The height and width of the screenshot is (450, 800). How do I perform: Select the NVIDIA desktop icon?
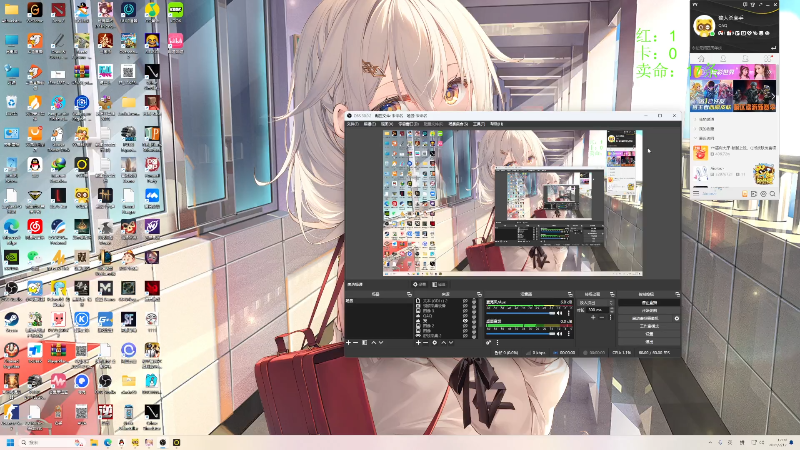11,259
